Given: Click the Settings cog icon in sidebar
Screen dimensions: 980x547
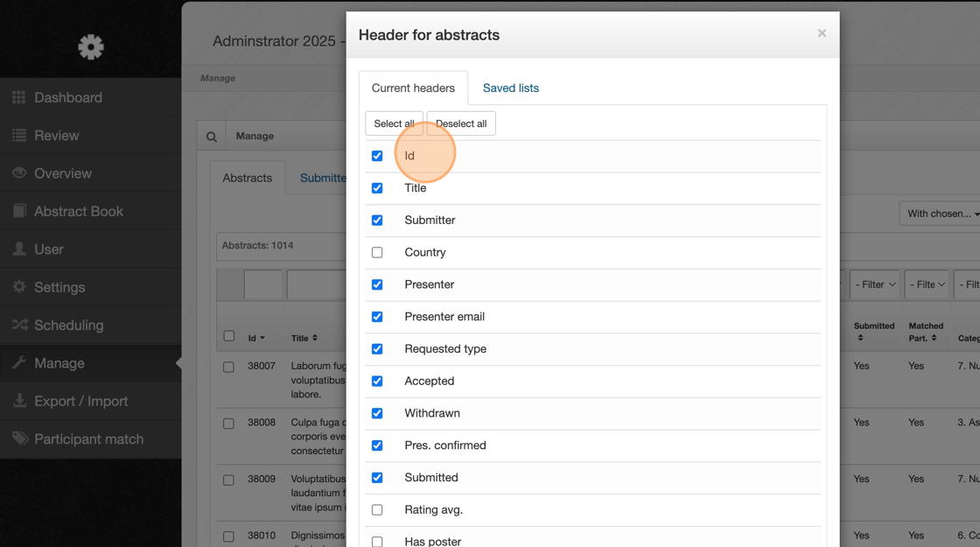Looking at the screenshot, I should point(18,287).
